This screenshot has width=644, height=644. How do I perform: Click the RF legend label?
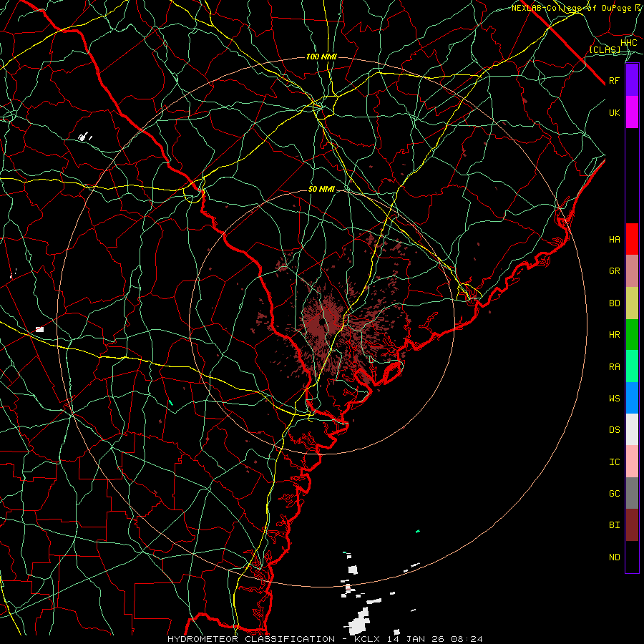pyautogui.click(x=615, y=81)
